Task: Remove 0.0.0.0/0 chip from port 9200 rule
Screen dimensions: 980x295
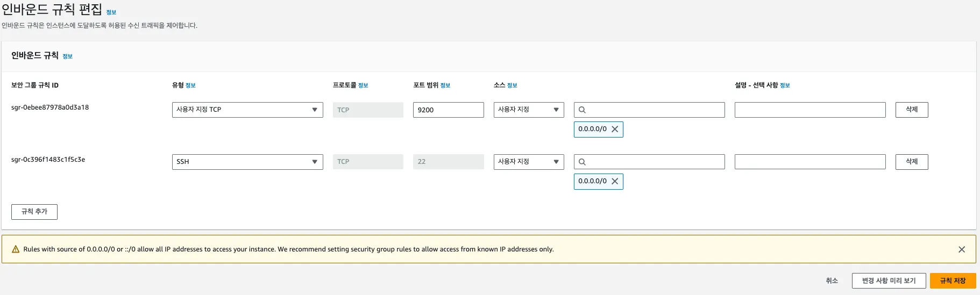Action: 615,129
